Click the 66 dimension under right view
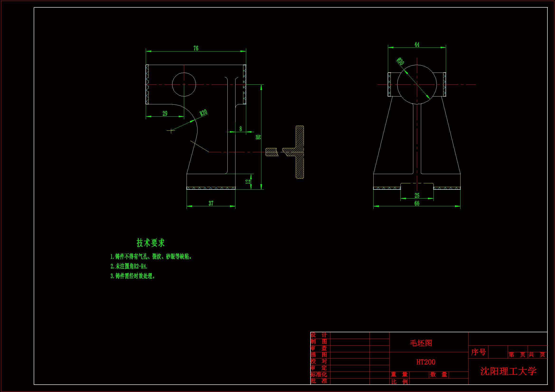Screen dimensions: 555x392 417,203
